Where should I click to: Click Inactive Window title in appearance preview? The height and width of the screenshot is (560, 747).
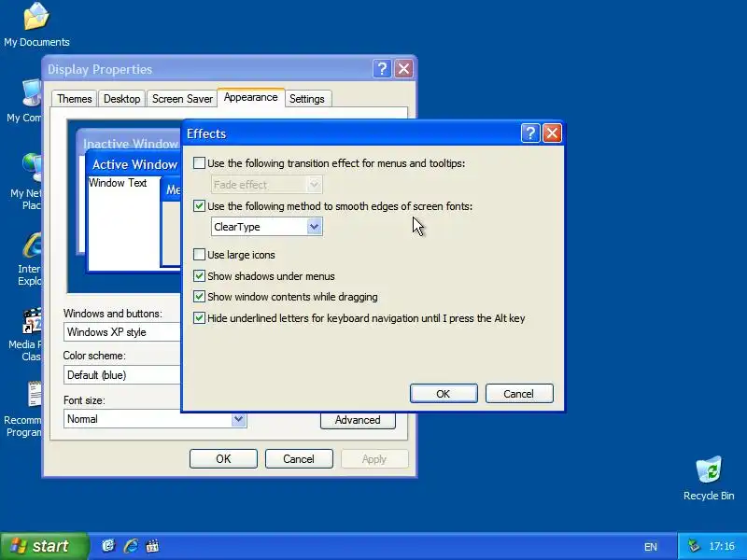click(x=131, y=144)
